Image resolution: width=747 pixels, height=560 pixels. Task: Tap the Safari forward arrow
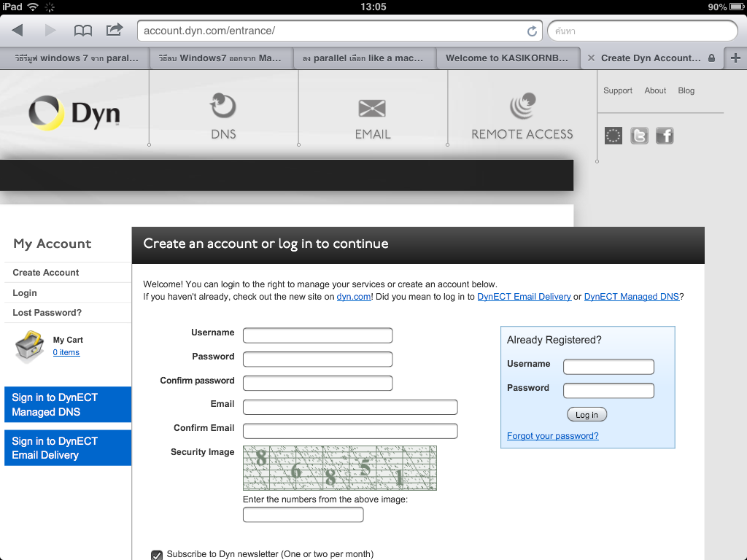click(x=50, y=31)
